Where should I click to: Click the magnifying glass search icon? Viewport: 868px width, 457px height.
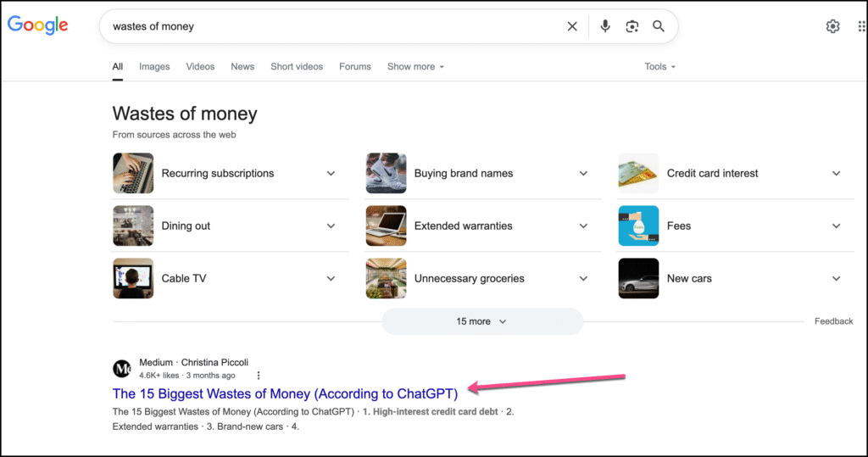click(659, 26)
